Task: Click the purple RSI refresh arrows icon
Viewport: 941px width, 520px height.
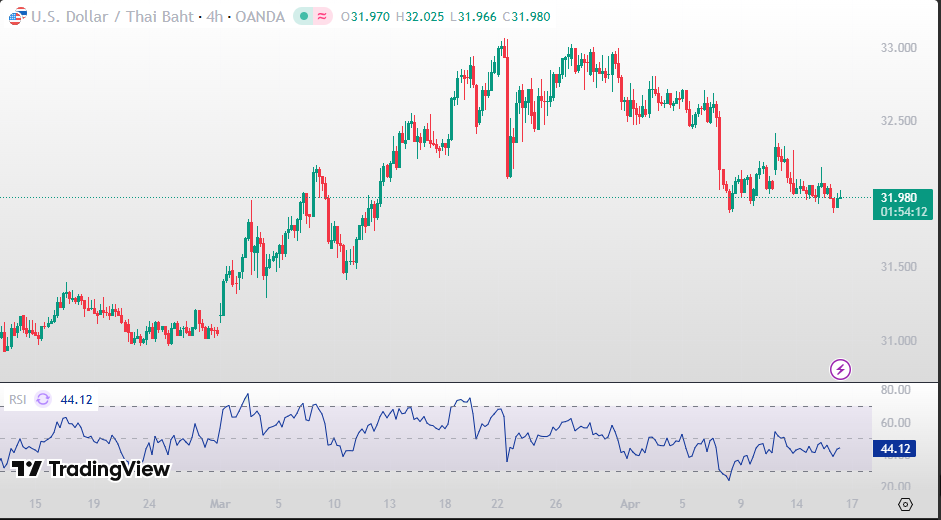Action: click(x=43, y=400)
